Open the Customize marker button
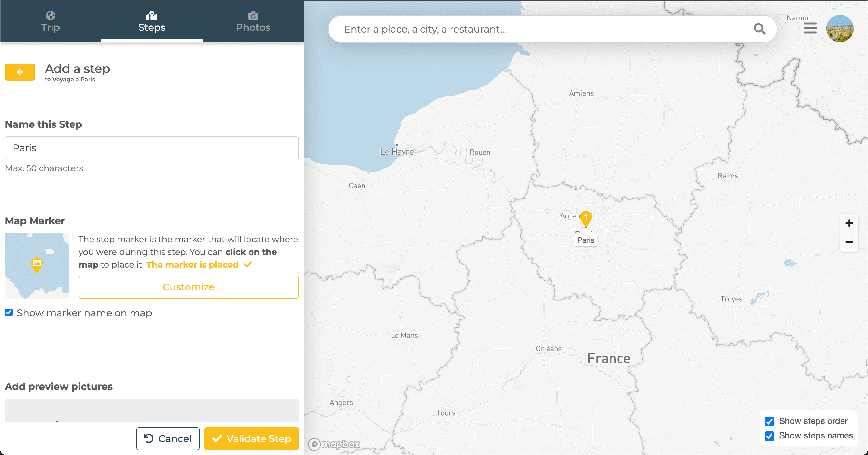Screen dimensions: 868x455 click(x=188, y=287)
